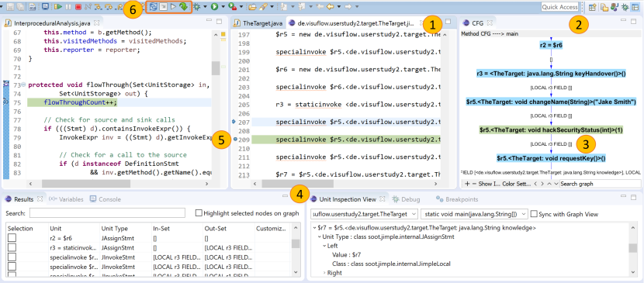Select the r2 = $r6 CFG node

pyautogui.click(x=551, y=45)
